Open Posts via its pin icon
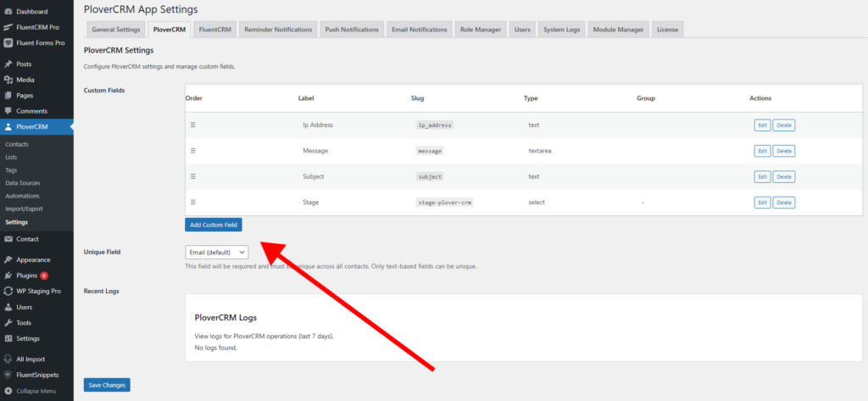The width and height of the screenshot is (868, 401). point(8,64)
